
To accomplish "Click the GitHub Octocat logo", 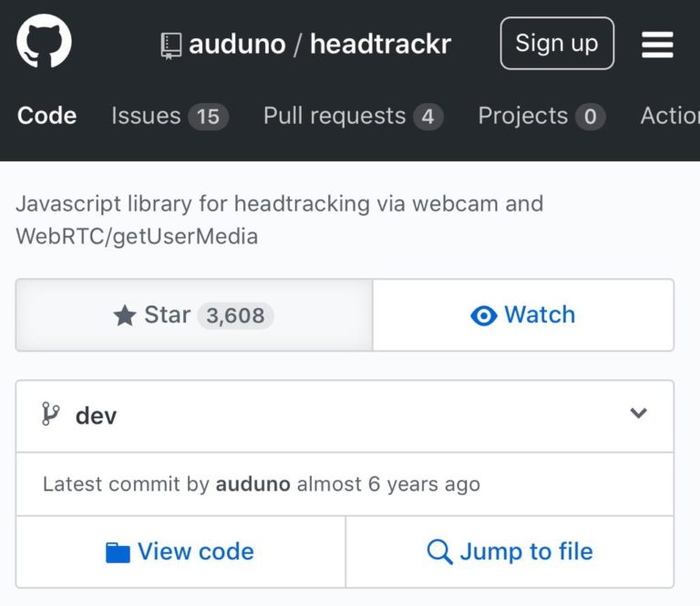I will 44,43.
